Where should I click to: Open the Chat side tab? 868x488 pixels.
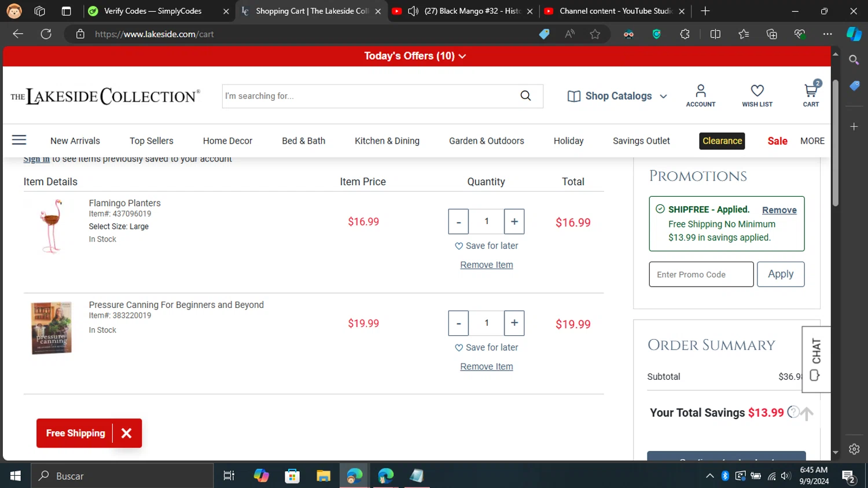[816, 359]
